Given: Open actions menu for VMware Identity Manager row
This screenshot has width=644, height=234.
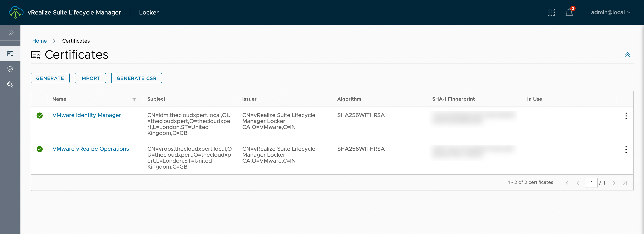Looking at the screenshot, I should tap(626, 116).
